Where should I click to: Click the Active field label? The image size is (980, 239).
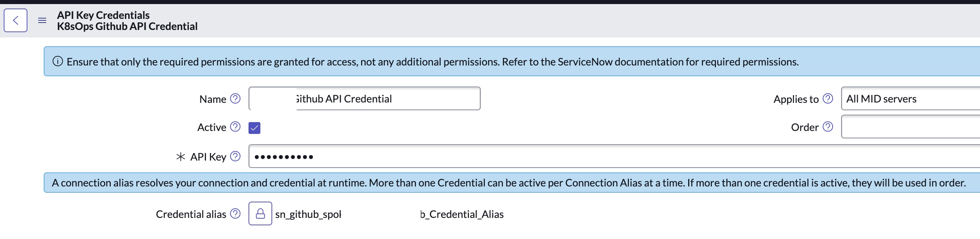click(211, 127)
